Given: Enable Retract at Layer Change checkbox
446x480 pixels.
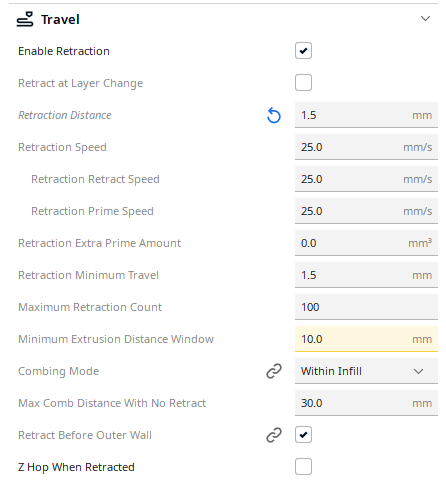Looking at the screenshot, I should point(303,83).
